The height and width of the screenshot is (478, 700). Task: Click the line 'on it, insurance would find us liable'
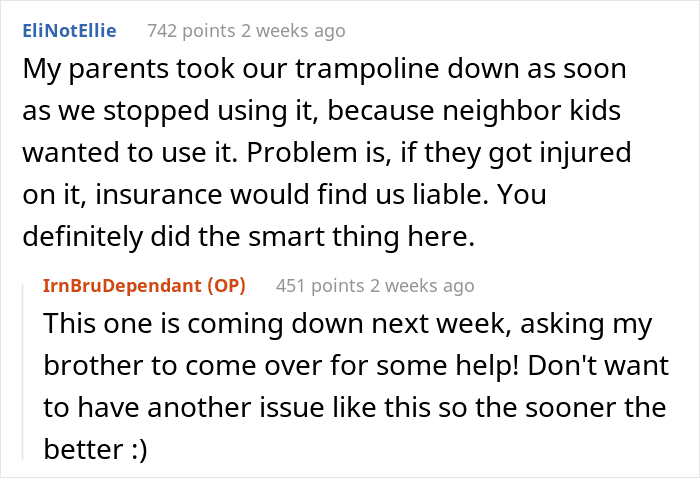pyautogui.click(x=284, y=195)
